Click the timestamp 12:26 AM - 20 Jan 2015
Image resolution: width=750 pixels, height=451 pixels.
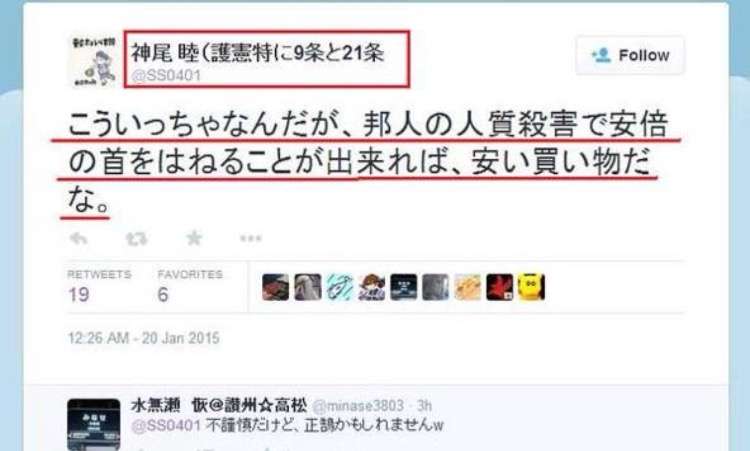pyautogui.click(x=143, y=338)
